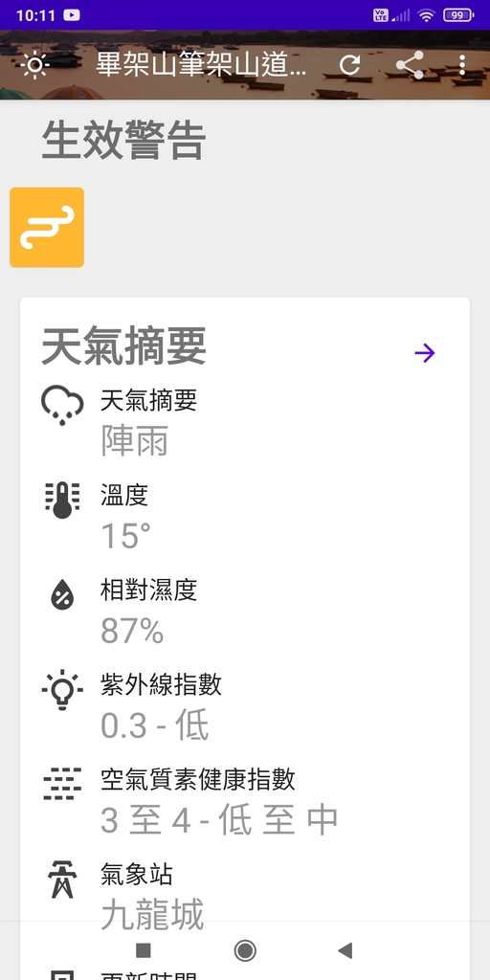Tap the thermometer temperature icon
This screenshot has width=490, height=980.
62,500
